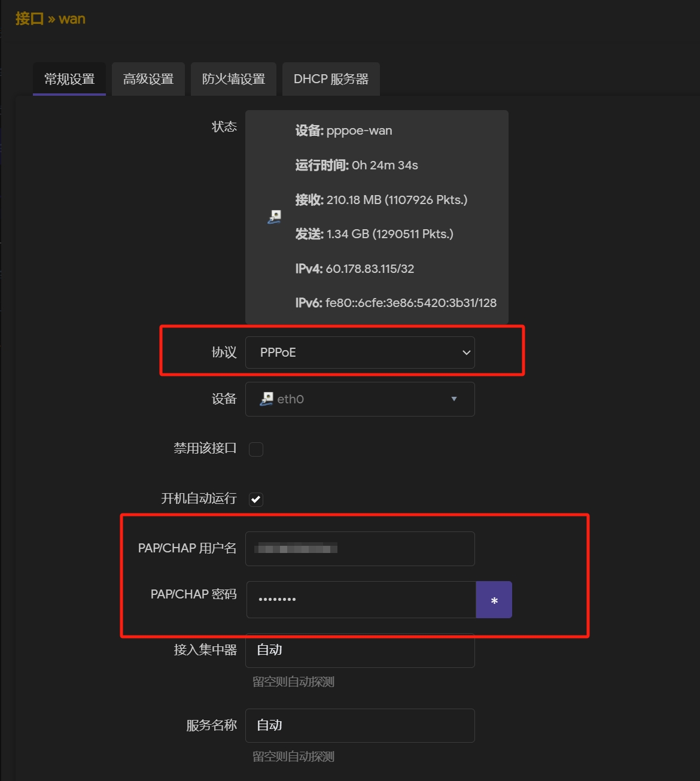Click the 接入集中器 input field
Viewport: 700px width, 781px height.
360,651
